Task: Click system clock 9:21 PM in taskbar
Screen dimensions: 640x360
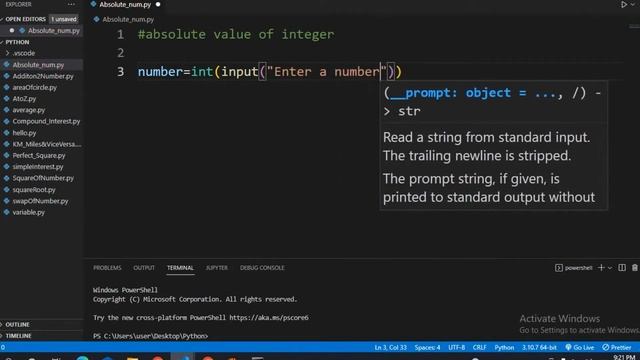Action: pos(624,357)
